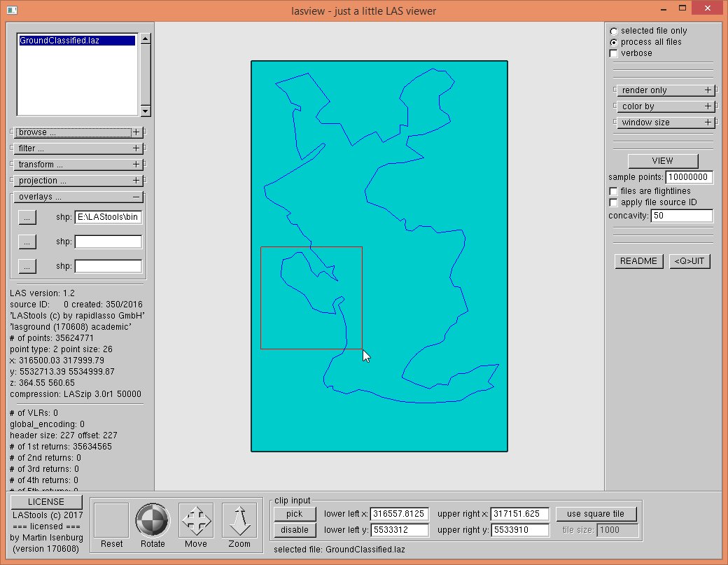
Task: Expand the filter section
Action: pos(136,148)
